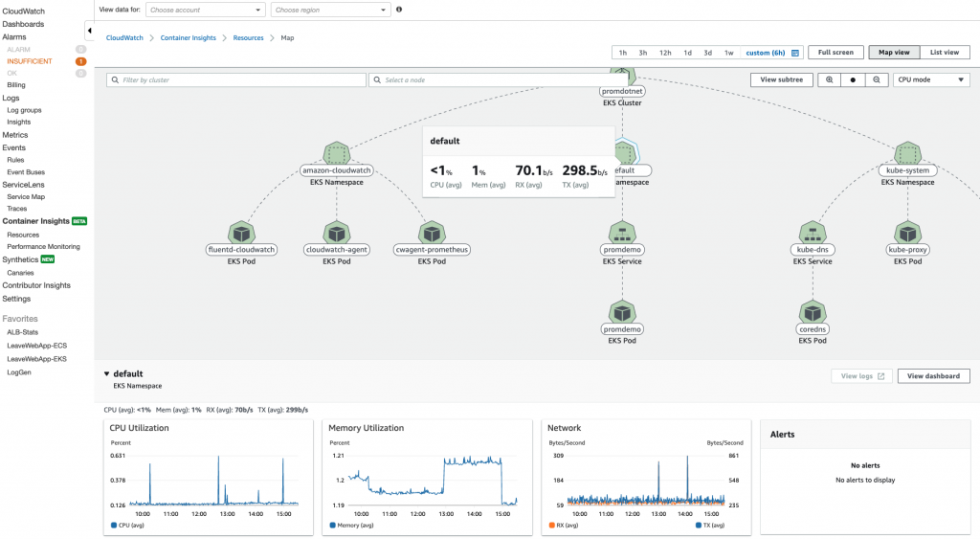980x539 pixels.
Task: Click the CPU Utilization chart
Action: coord(208,477)
